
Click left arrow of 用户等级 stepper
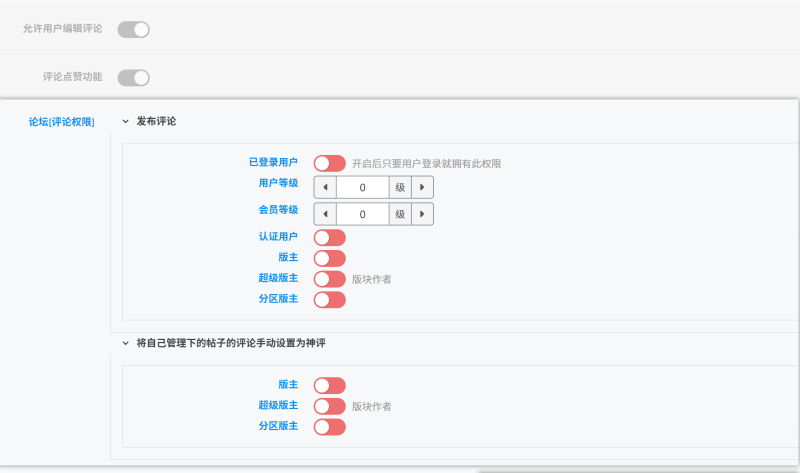[x=325, y=187]
